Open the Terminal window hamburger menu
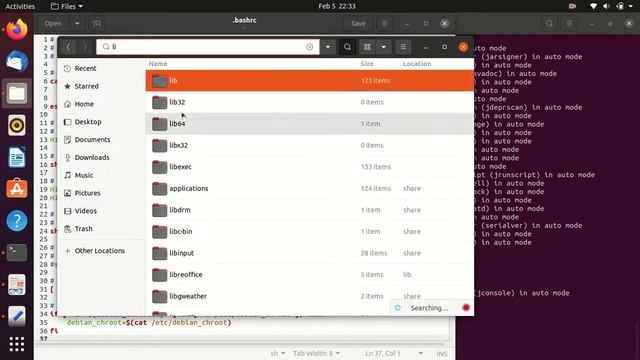The image size is (640, 360). point(569,24)
